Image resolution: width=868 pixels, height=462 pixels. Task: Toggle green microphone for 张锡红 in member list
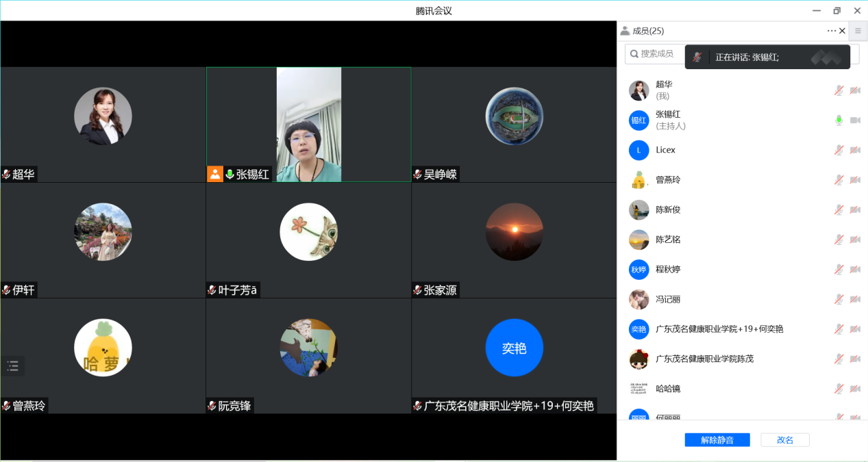pyautogui.click(x=839, y=120)
